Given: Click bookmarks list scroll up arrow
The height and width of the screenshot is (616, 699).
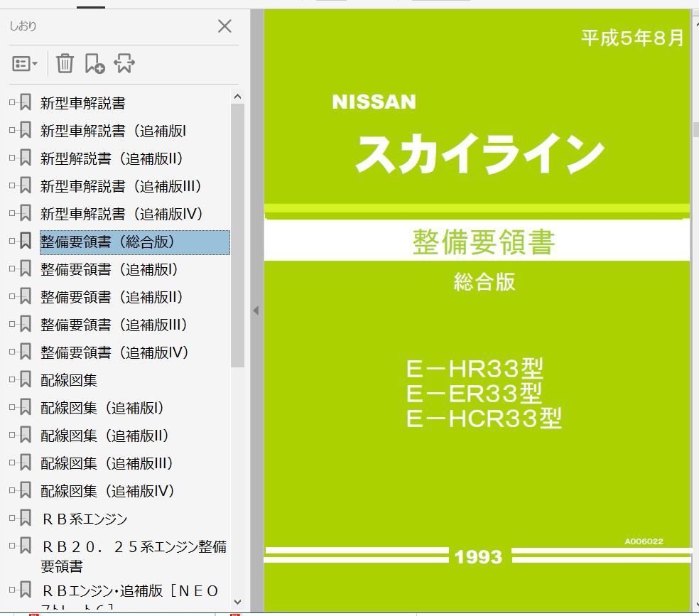Looking at the screenshot, I should (x=237, y=97).
